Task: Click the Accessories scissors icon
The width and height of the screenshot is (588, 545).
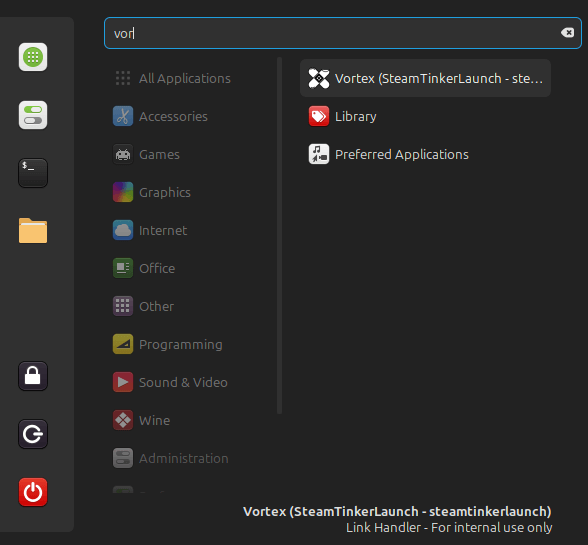Action: point(123,116)
